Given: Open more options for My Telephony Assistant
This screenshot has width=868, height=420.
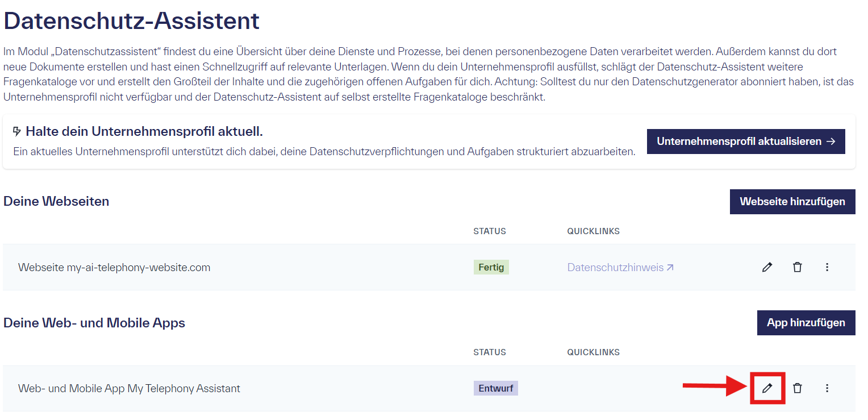Looking at the screenshot, I should click(x=827, y=388).
